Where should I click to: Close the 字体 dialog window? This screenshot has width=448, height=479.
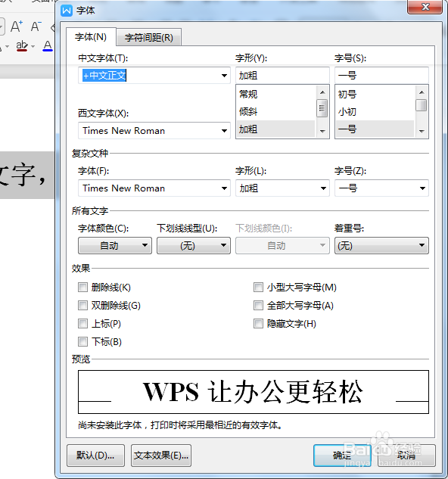425,7
